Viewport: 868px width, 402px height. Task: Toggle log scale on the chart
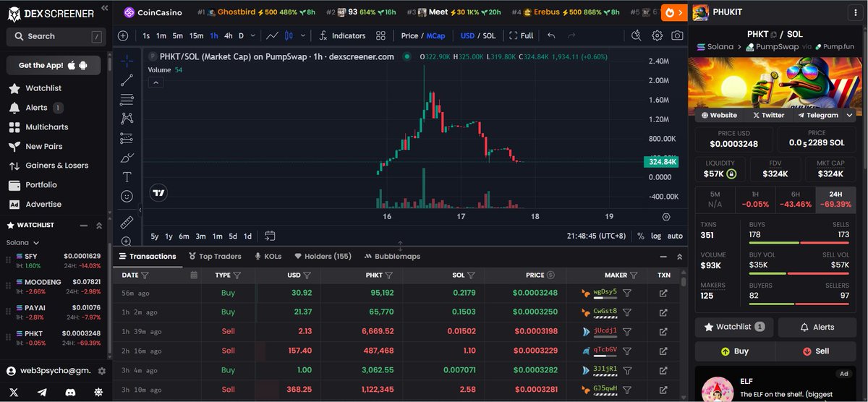(656, 236)
